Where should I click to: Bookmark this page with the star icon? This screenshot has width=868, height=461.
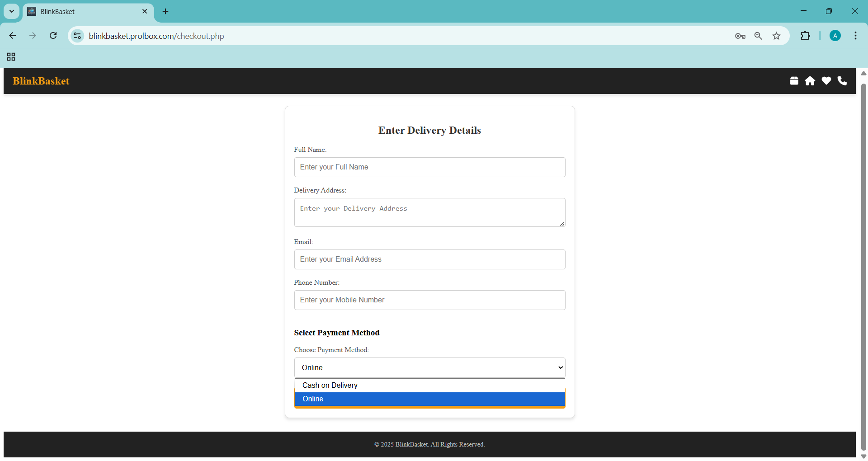[776, 36]
